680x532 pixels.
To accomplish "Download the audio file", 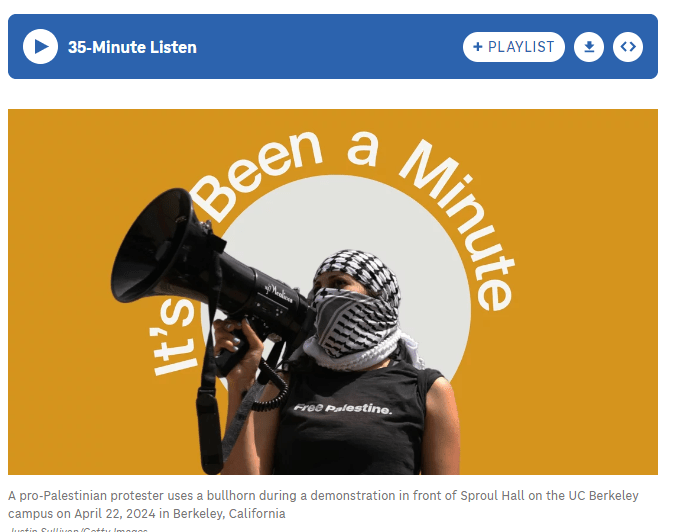I will coord(588,46).
